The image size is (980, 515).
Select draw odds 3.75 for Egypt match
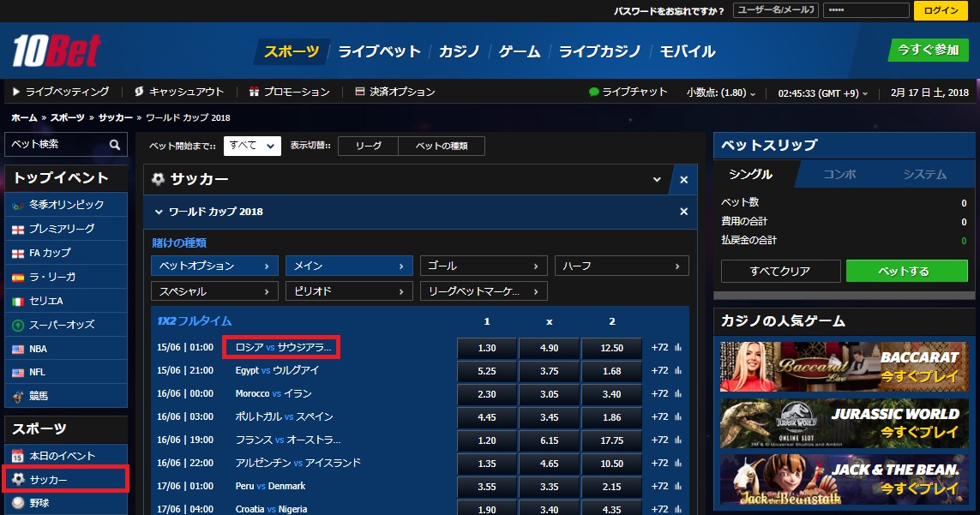(550, 371)
